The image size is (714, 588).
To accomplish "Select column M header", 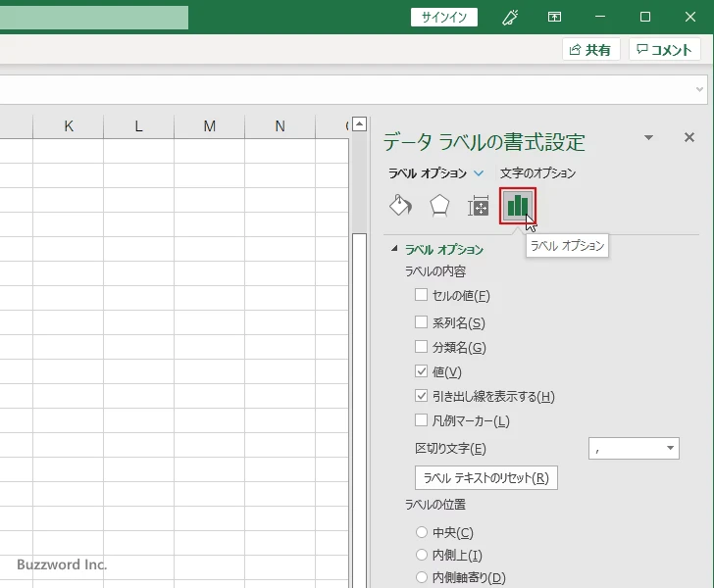I will [x=210, y=126].
